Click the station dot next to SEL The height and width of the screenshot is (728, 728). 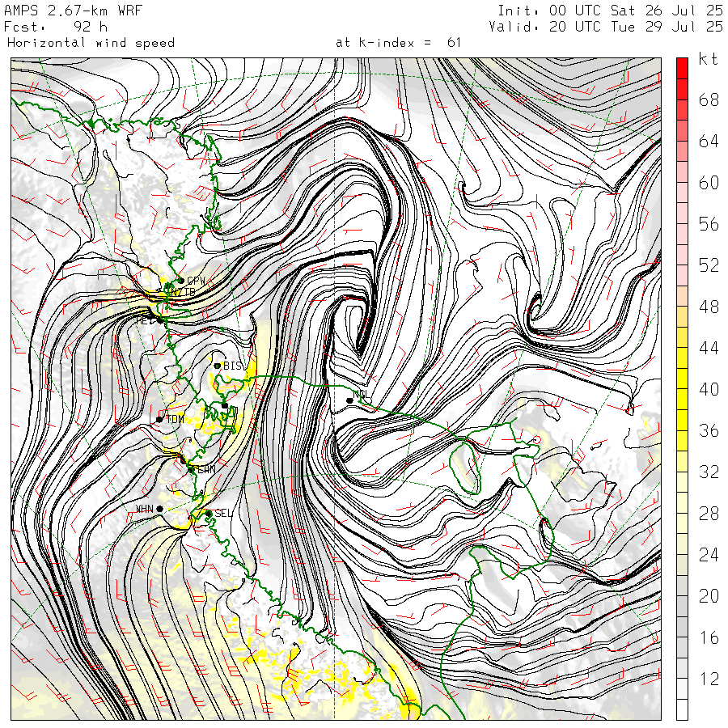[209, 514]
